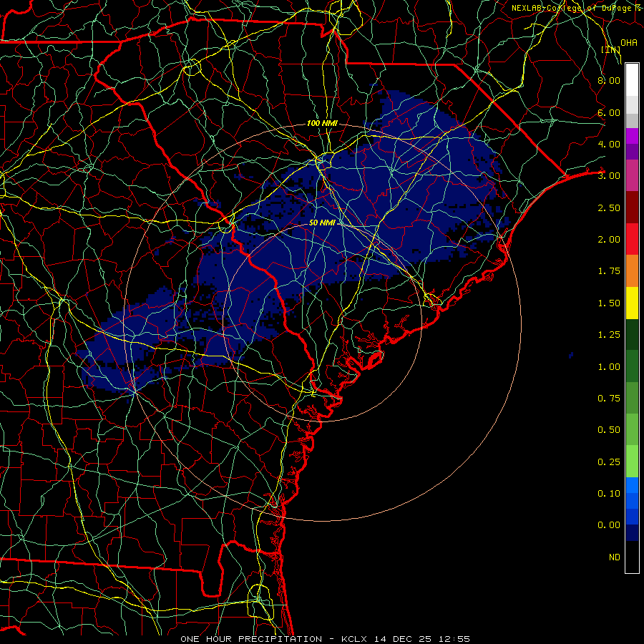Click the 1.25 legend value
This screenshot has height=644, width=644.
609,335
